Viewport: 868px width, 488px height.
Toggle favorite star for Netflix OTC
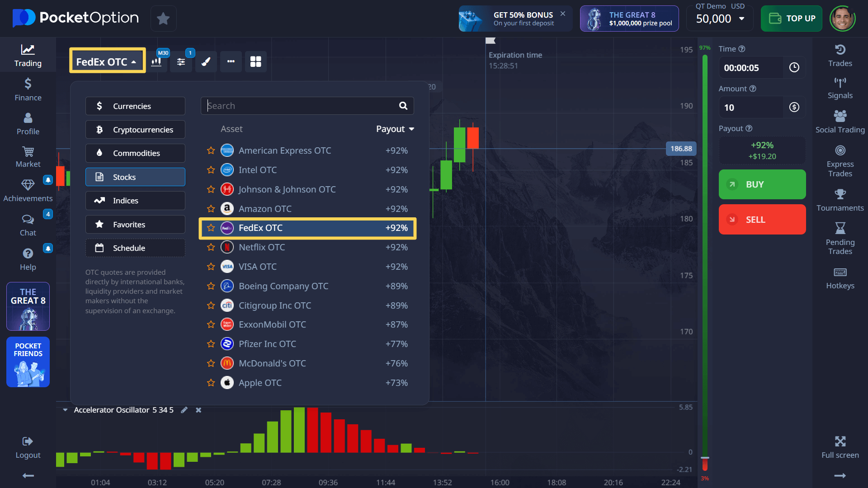pyautogui.click(x=211, y=247)
